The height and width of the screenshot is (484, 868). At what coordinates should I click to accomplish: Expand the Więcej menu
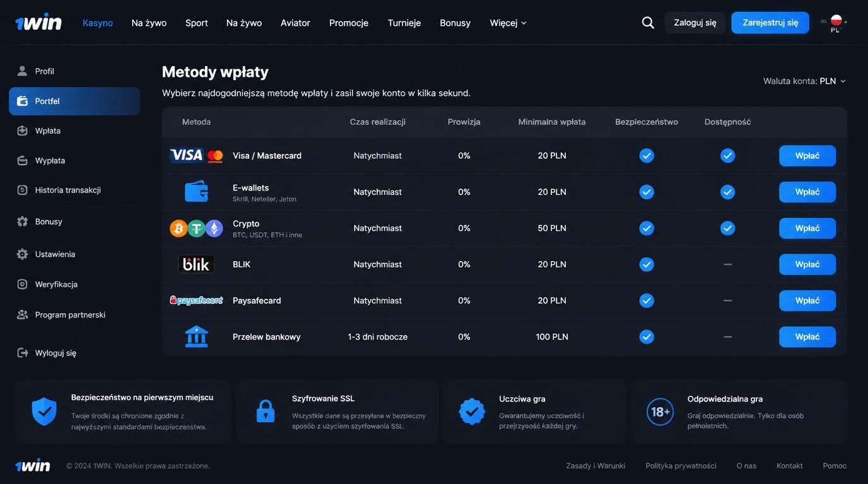508,23
